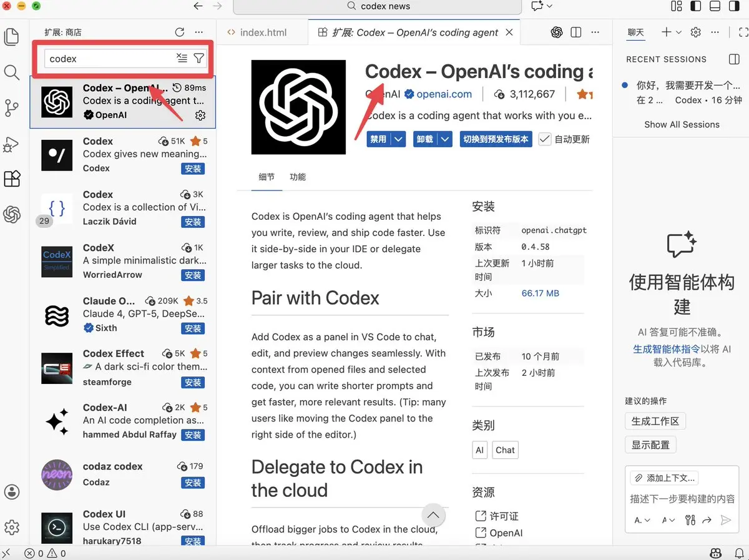Open the Manage gear in activity bar

click(x=12, y=528)
